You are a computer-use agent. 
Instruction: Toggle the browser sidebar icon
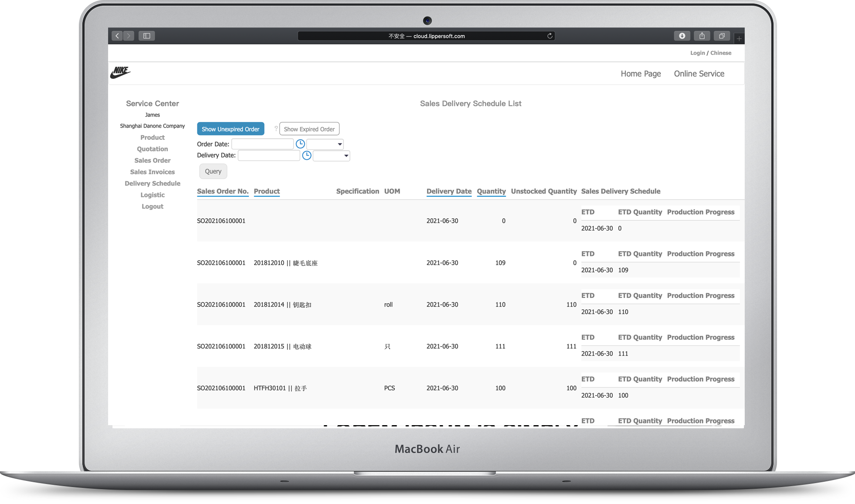147,36
